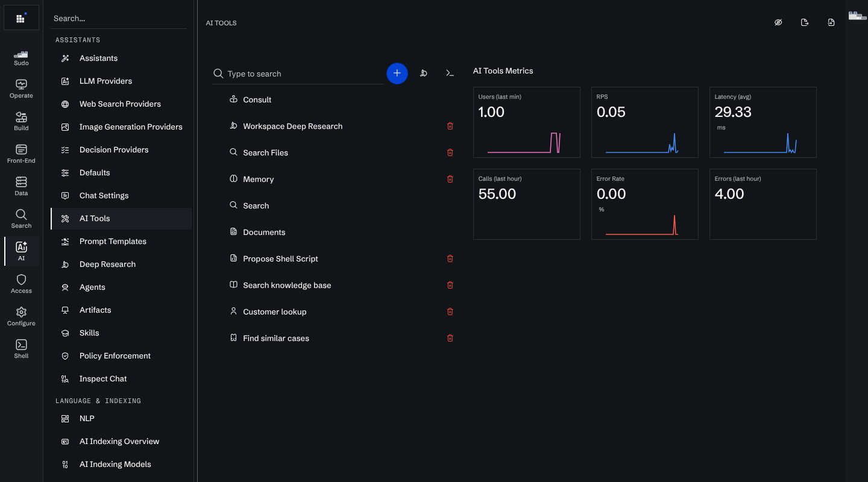The image size is (868, 482).
Task: Click the sidebar Search input field
Action: click(119, 19)
